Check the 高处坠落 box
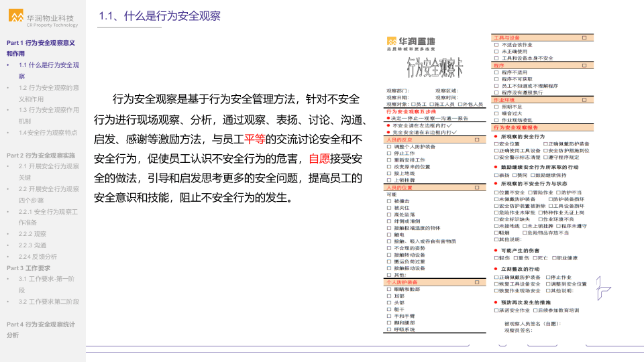Viewport: 644px width, 362px height. pyautogui.click(x=389, y=215)
